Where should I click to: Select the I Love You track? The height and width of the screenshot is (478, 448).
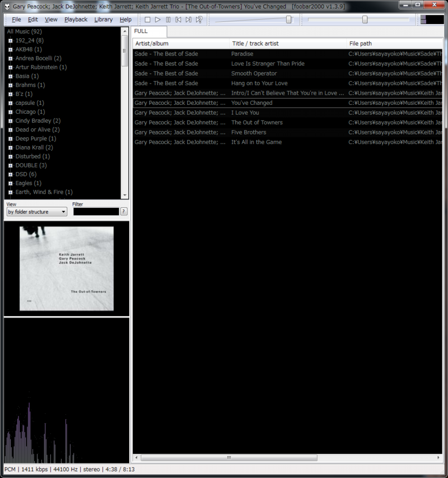(287, 113)
